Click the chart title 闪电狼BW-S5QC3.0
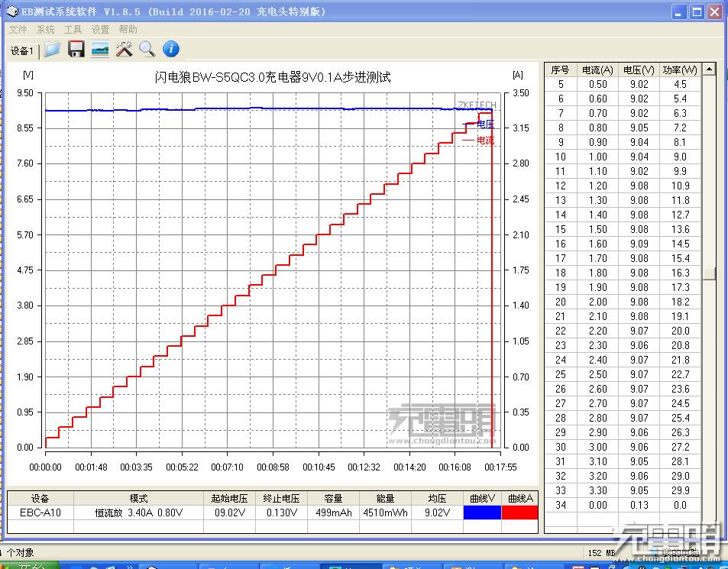728x569 pixels. pos(273,77)
